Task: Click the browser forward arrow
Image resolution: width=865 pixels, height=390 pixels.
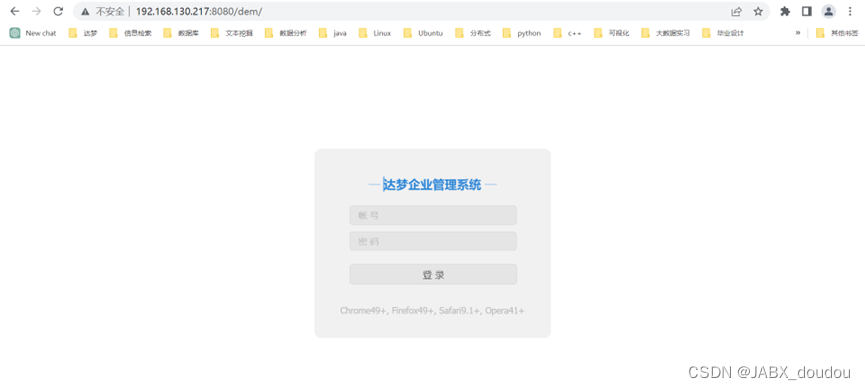Action: click(36, 11)
